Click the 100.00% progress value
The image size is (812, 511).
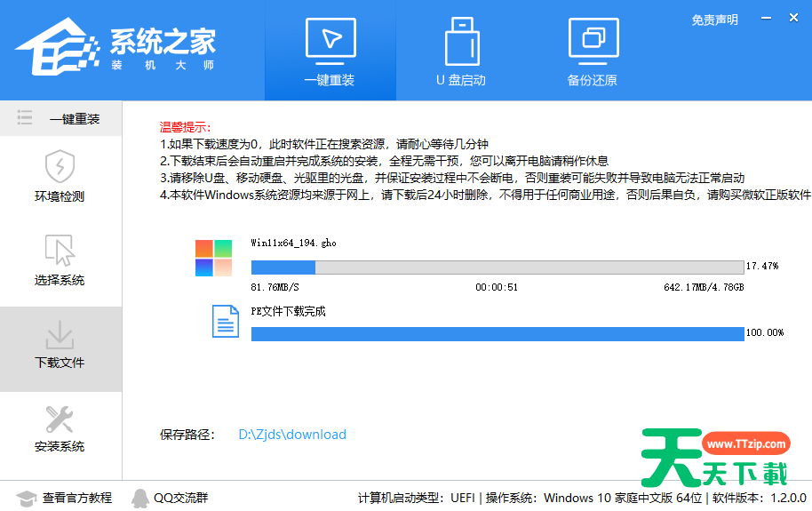click(764, 332)
